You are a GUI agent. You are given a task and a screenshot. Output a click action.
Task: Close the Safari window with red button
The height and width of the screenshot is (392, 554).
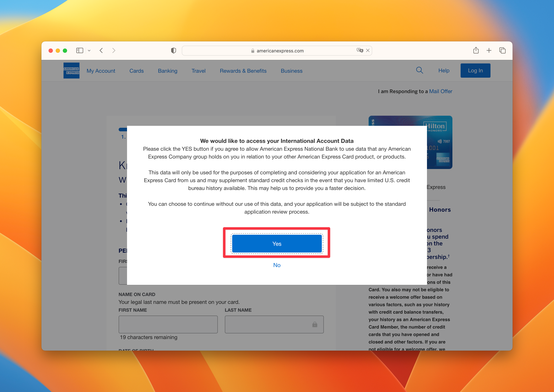(x=51, y=50)
